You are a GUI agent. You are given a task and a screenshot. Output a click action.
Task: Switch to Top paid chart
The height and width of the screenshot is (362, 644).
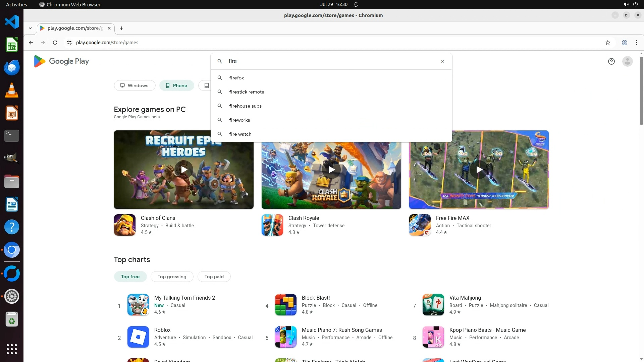tap(214, 277)
